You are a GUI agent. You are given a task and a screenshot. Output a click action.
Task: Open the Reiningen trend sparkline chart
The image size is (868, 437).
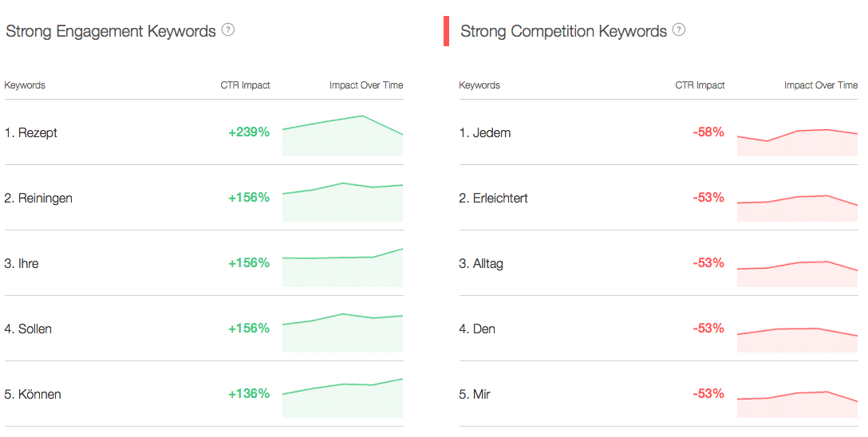tap(343, 202)
